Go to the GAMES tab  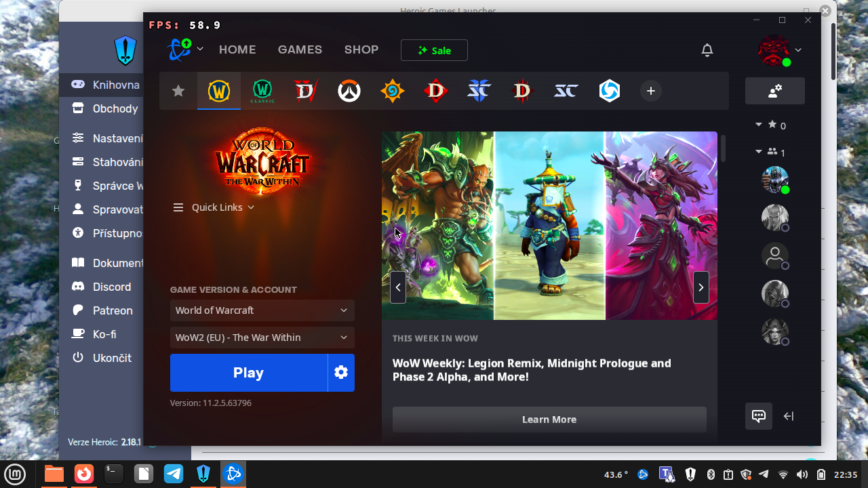click(x=300, y=49)
